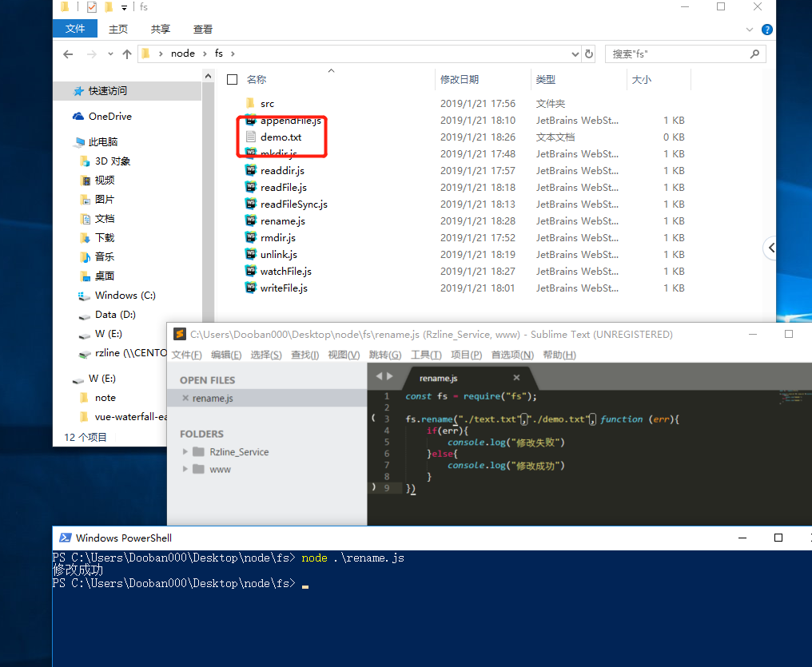Sort files by 大小 column
The image size is (812, 667).
click(x=641, y=79)
